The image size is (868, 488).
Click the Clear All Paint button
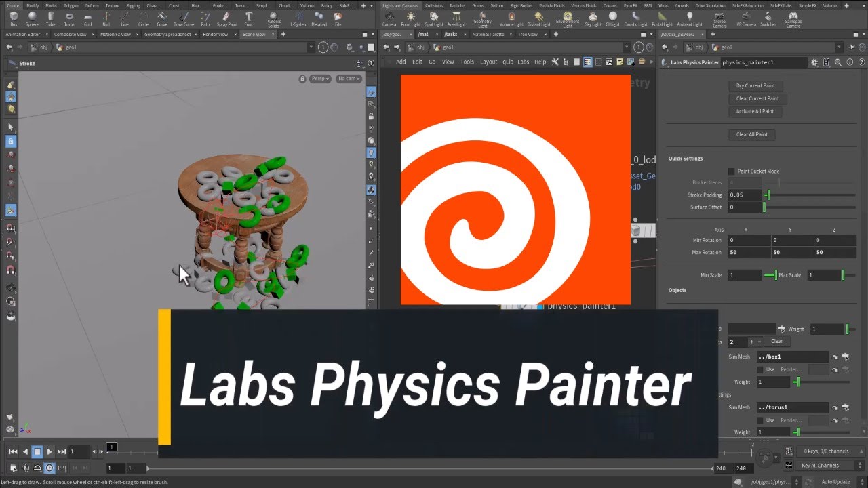pos(752,134)
